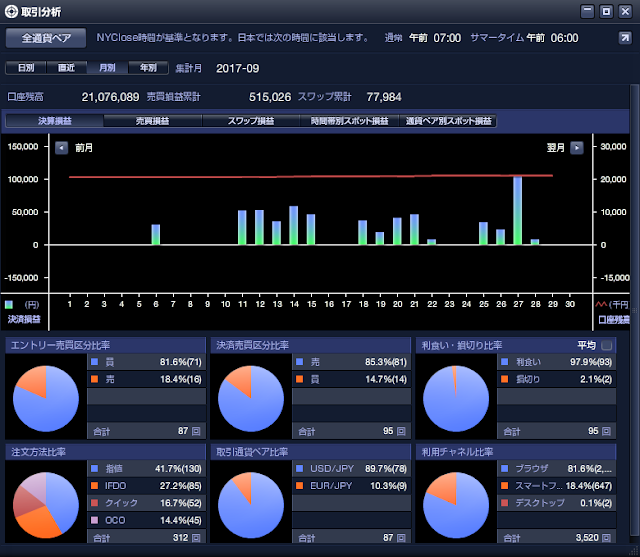Select the 直近 period toggle

click(x=67, y=68)
